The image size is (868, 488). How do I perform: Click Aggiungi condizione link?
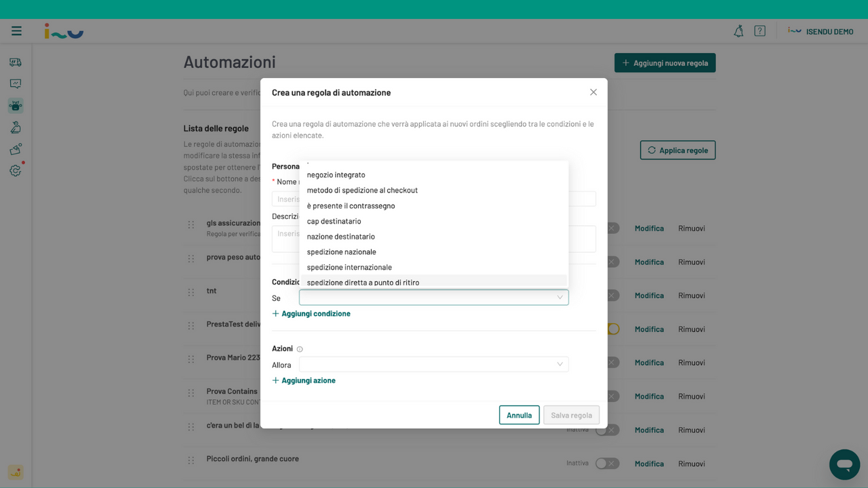(311, 314)
